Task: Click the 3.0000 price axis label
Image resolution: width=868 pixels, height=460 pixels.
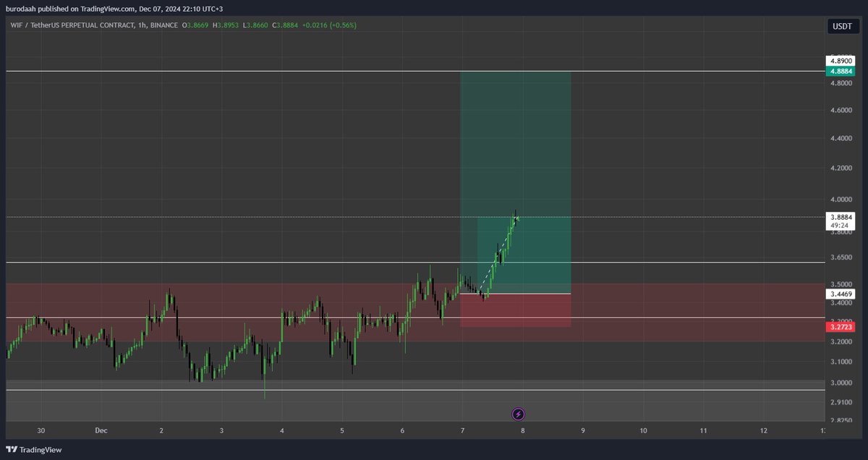Action: click(841, 383)
